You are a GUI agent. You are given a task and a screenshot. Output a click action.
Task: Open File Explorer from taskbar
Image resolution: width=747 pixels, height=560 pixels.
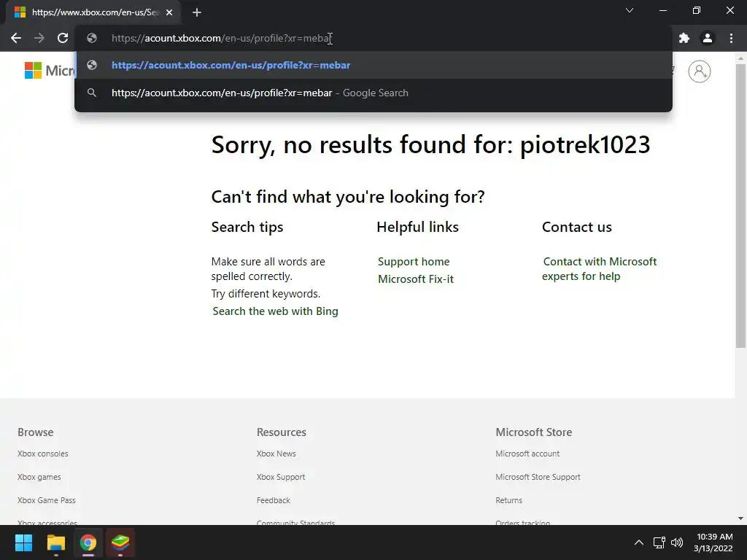(55, 542)
